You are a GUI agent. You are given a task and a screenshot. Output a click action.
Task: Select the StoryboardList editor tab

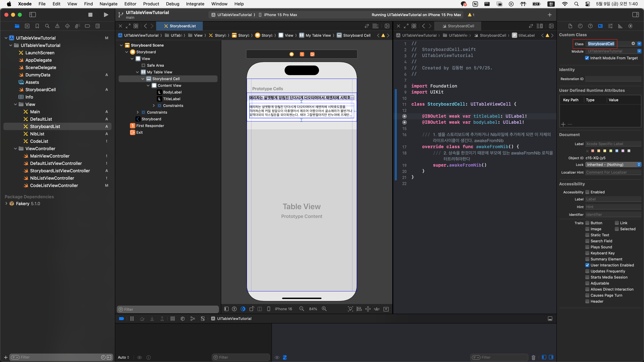[x=179, y=26]
